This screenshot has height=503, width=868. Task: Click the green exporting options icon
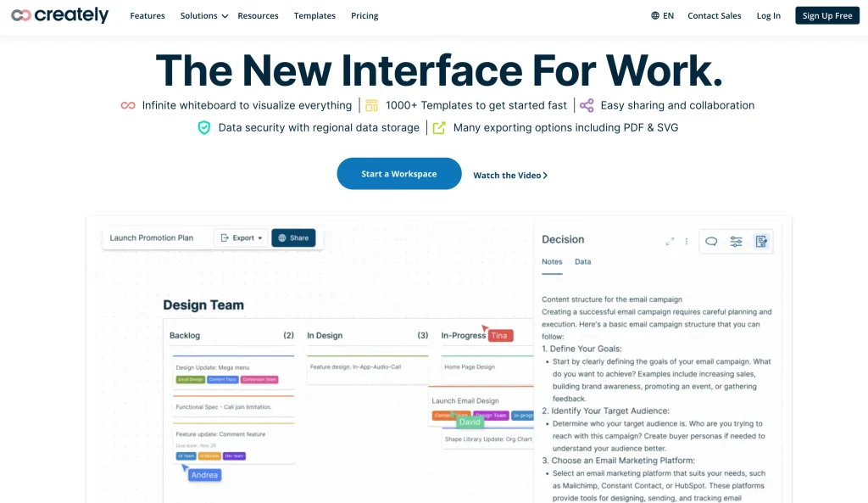[439, 127]
